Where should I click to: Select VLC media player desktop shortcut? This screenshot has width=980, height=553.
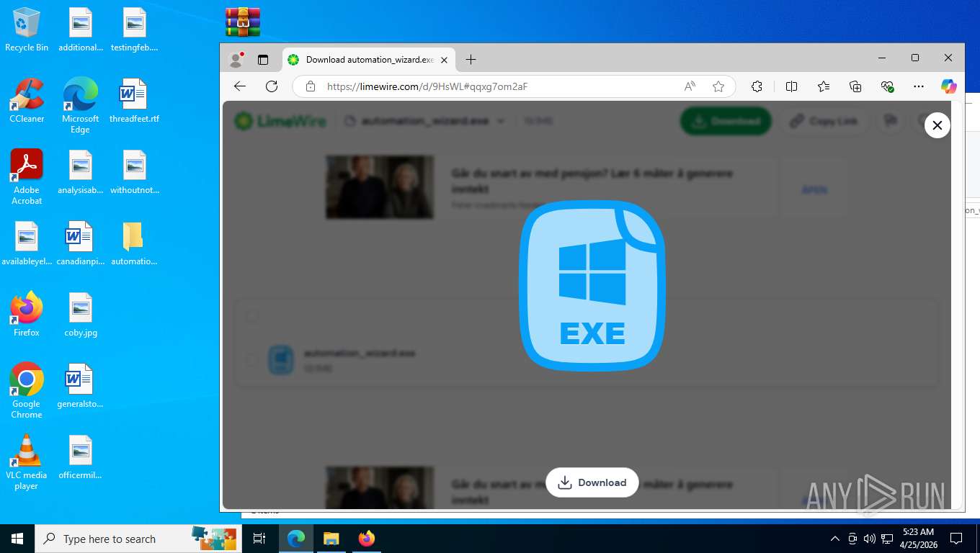click(27, 462)
